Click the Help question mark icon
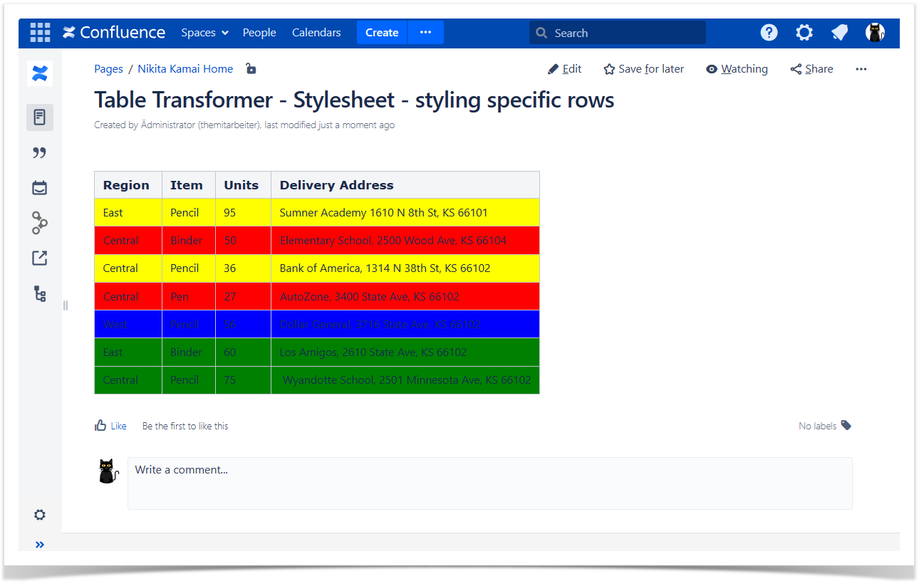The height and width of the screenshot is (586, 924). point(769,33)
